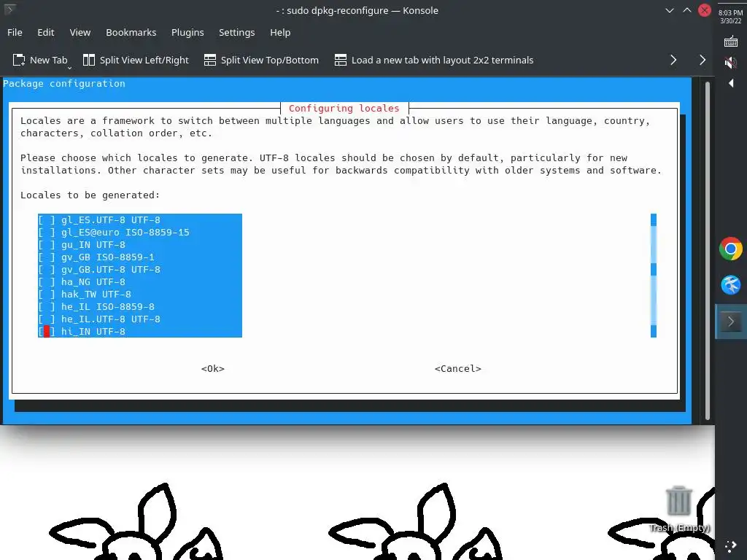The width and height of the screenshot is (747, 560).
Task: Expand the second toolbar overflow chevron
Action: (x=703, y=60)
